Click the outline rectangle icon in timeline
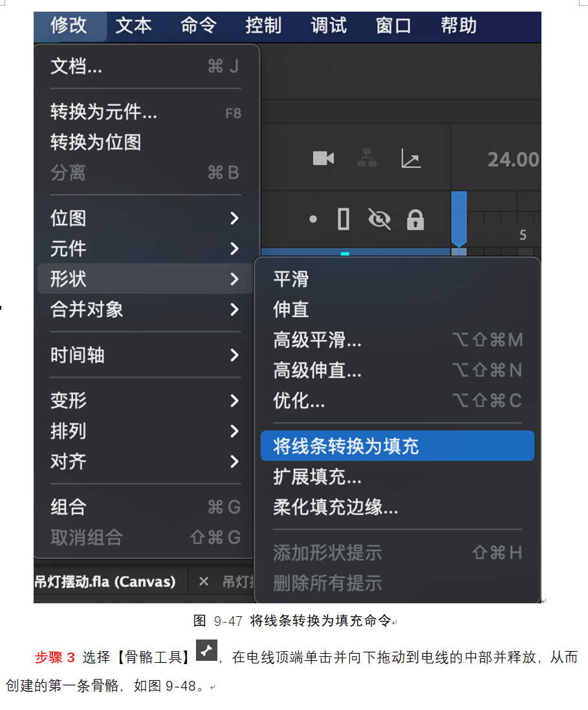The image size is (588, 710). pos(344,219)
